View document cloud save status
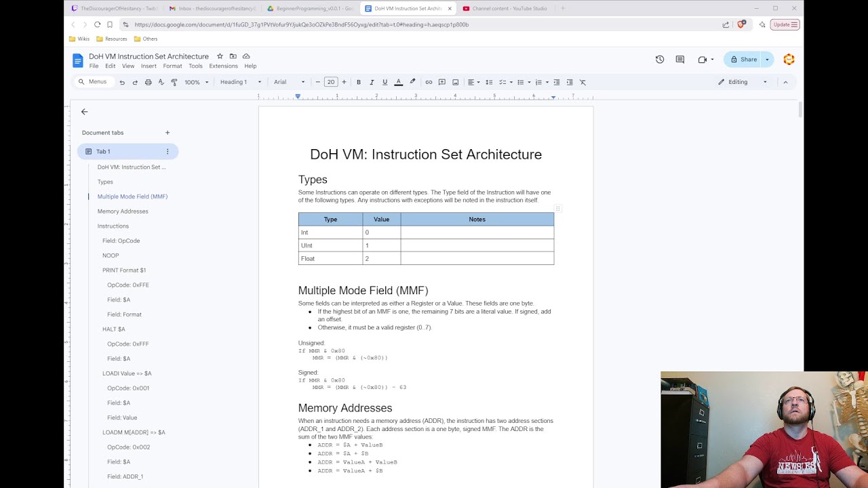Viewport: 868px width, 488px height. (246, 56)
